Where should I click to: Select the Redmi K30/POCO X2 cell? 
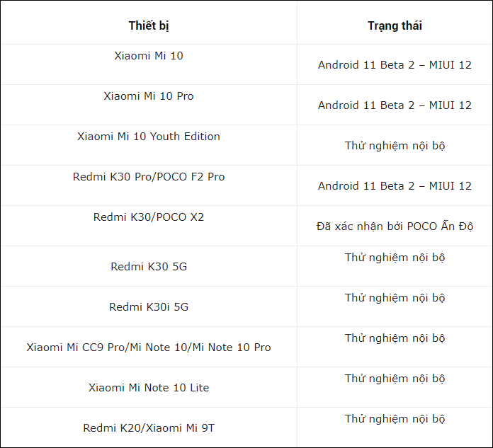tap(149, 217)
